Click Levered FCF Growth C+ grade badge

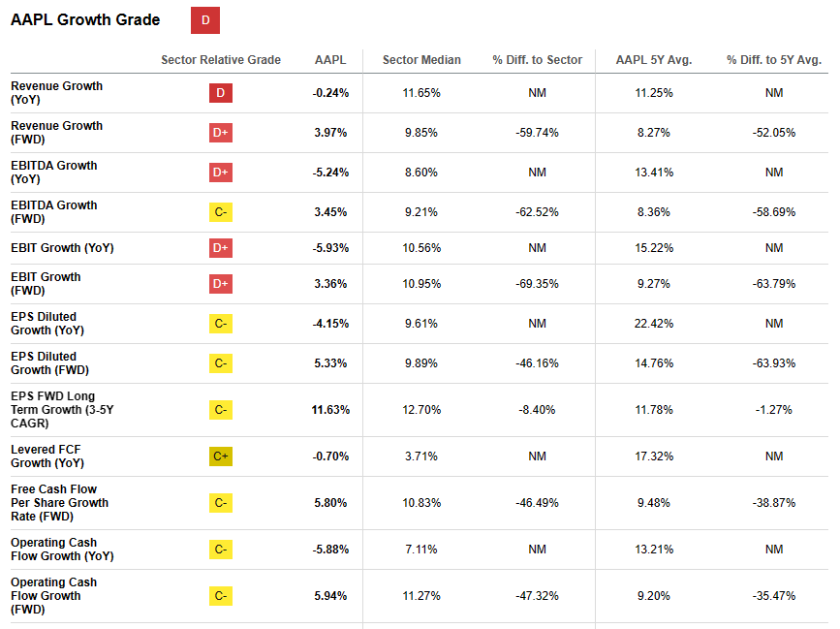click(221, 456)
